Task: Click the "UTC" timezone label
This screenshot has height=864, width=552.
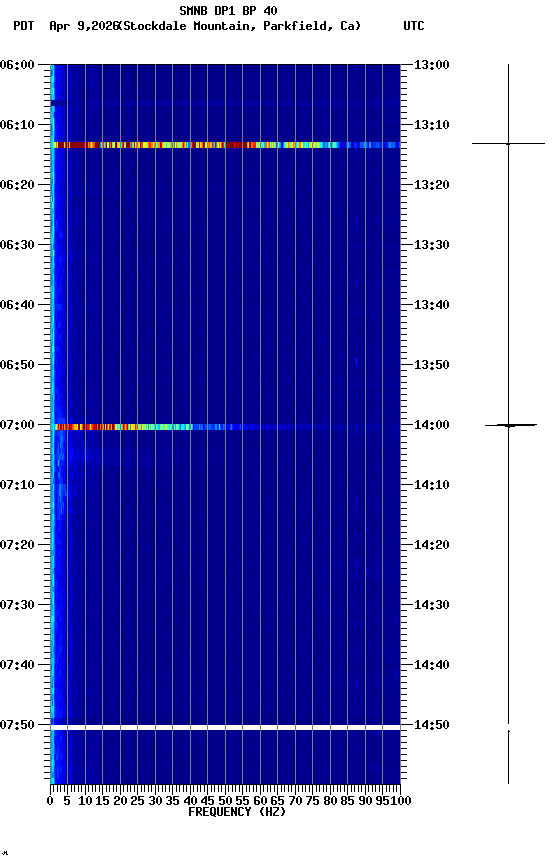Action: click(414, 26)
